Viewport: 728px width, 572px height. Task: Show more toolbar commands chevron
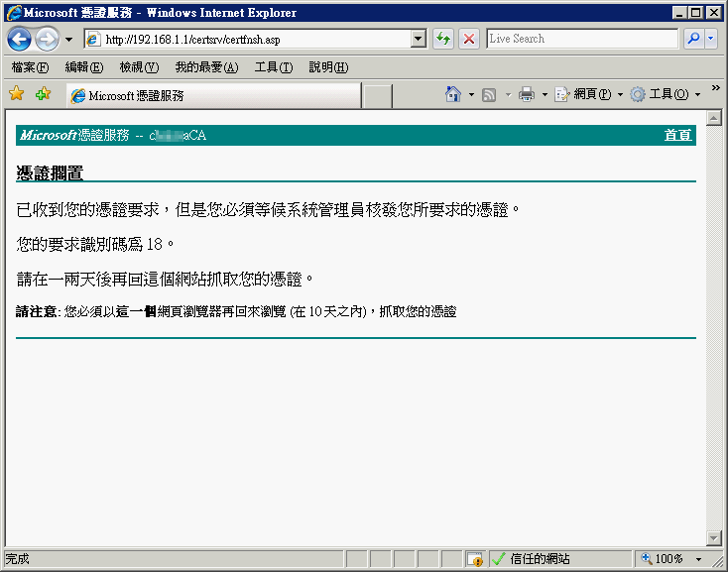[x=715, y=87]
